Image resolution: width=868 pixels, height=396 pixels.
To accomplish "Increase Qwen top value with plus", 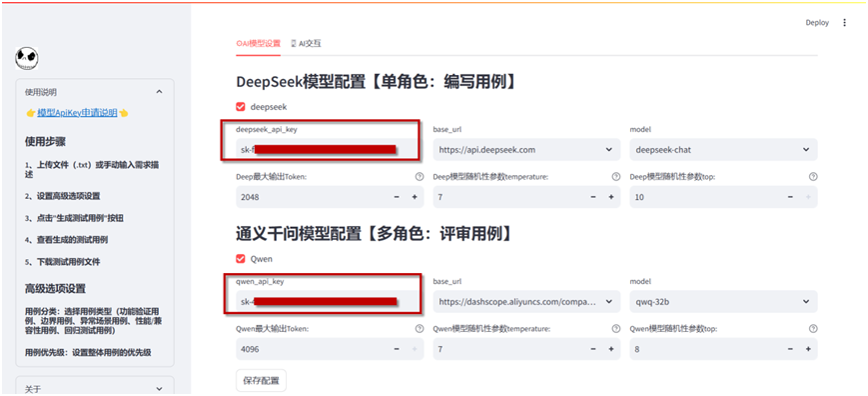I will click(x=808, y=349).
